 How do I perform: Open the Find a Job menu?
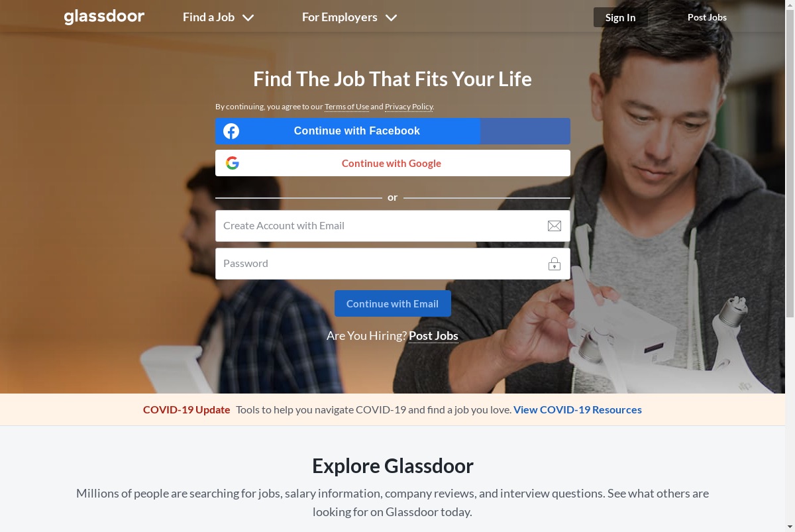pyautogui.click(x=209, y=17)
